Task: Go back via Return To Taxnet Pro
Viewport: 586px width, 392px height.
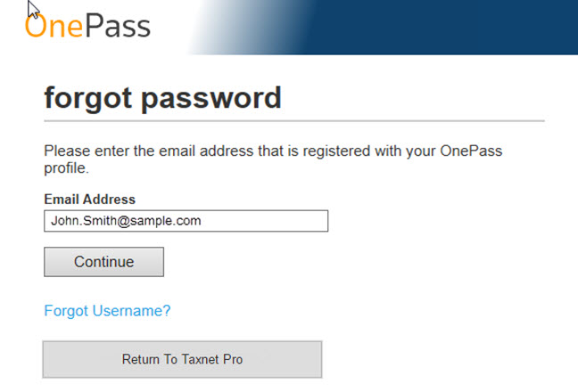Action: (x=182, y=359)
